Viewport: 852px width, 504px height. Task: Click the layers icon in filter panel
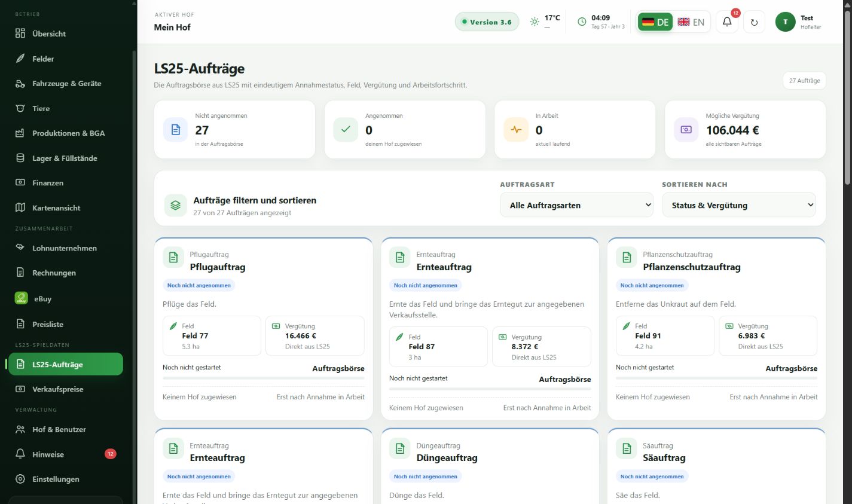[175, 205]
